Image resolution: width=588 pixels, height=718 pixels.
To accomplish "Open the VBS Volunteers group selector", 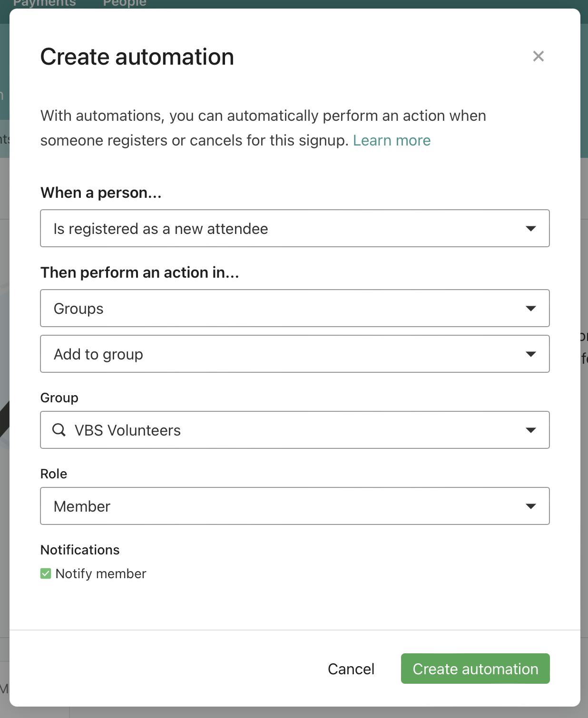I will [295, 430].
